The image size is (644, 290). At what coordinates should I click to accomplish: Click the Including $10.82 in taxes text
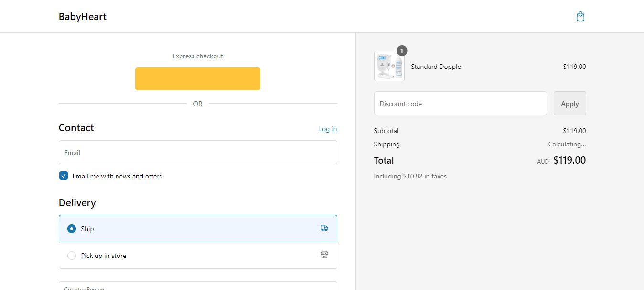click(410, 176)
